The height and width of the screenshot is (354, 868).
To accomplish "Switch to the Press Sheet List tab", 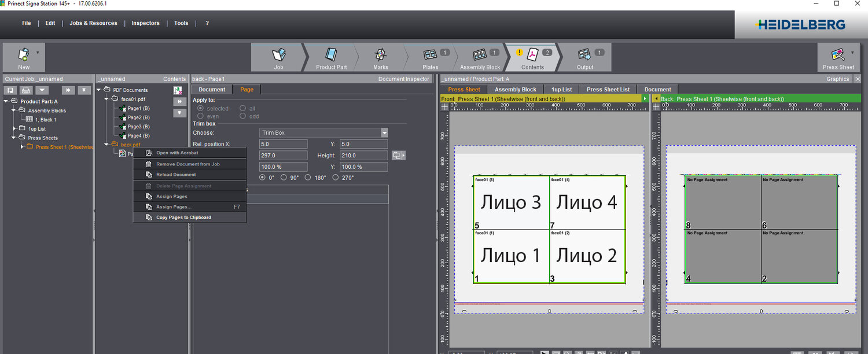I will (x=608, y=90).
